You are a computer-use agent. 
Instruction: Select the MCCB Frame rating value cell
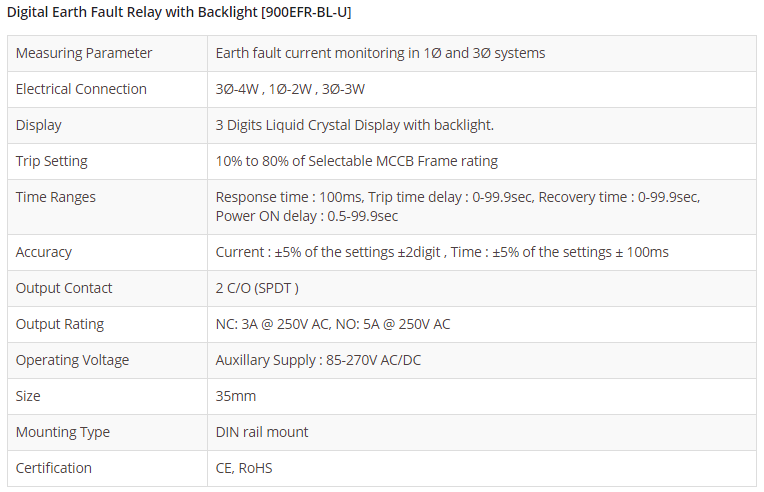pyautogui.click(x=356, y=161)
